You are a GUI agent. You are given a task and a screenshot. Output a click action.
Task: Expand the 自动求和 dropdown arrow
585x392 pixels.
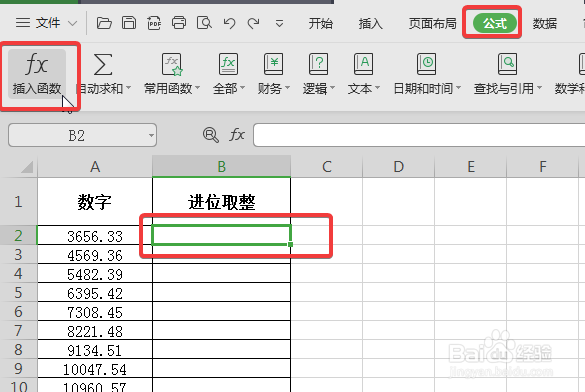pos(128,88)
